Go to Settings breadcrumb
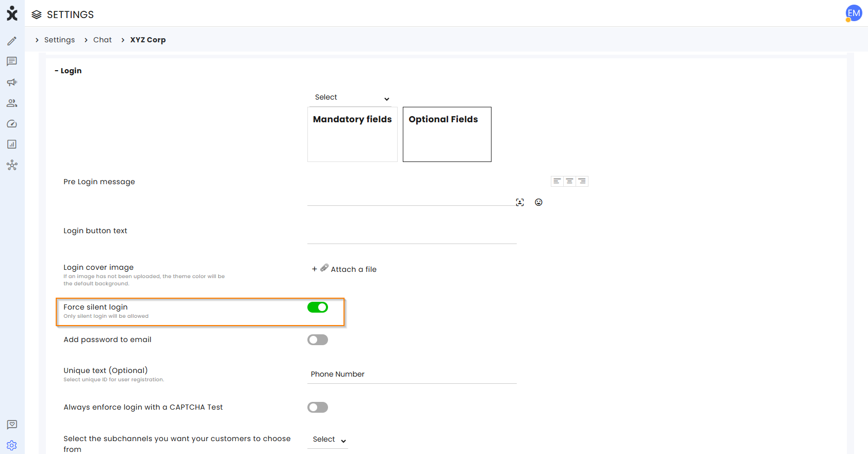The height and width of the screenshot is (454, 868). [x=59, y=40]
